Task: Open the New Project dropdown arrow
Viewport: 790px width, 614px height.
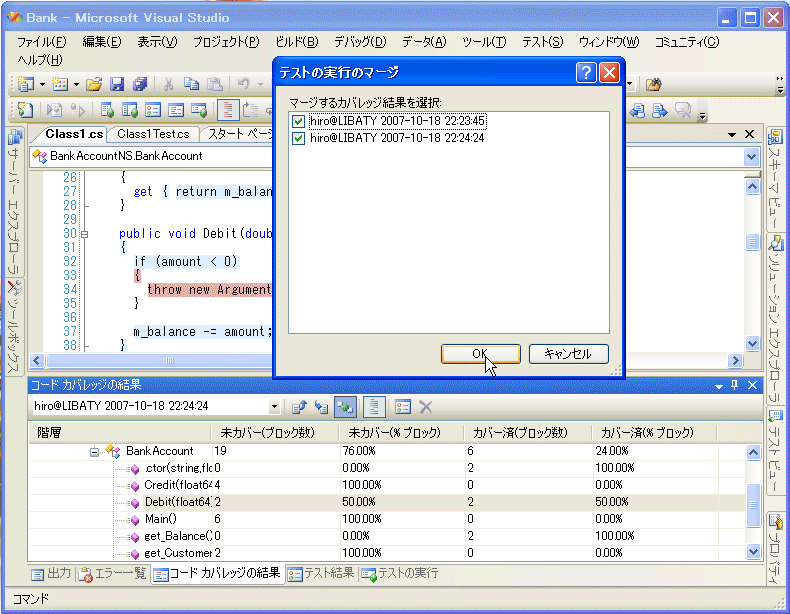Action: 42,84
